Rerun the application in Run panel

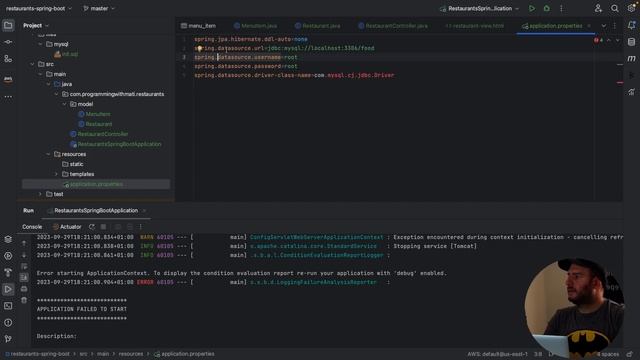(91, 227)
